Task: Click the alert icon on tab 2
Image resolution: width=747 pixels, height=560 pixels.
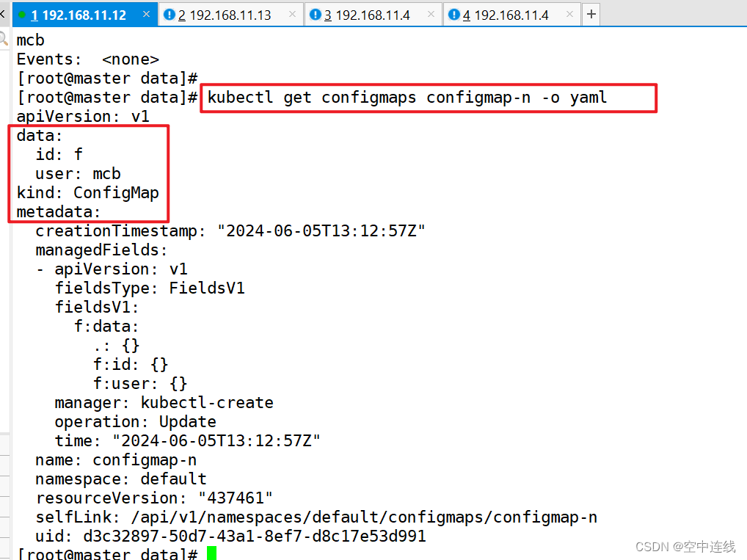Action: click(x=170, y=13)
